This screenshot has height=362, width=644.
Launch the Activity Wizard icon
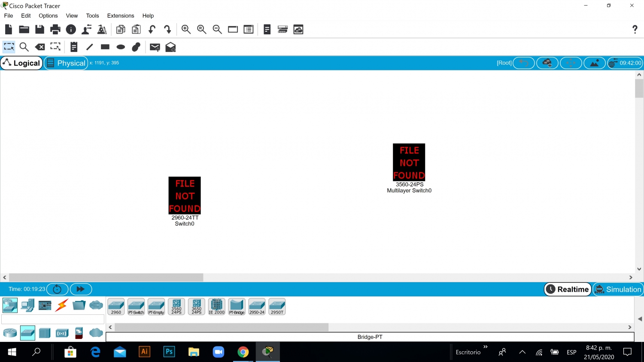[102, 29]
